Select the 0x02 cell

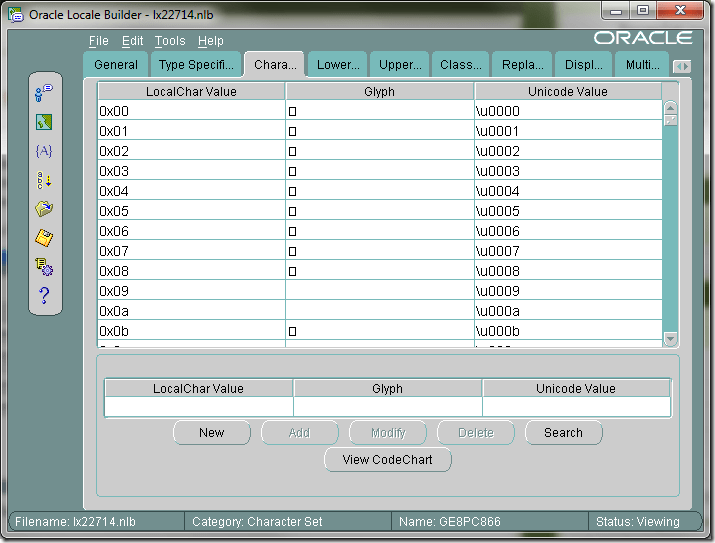point(192,151)
